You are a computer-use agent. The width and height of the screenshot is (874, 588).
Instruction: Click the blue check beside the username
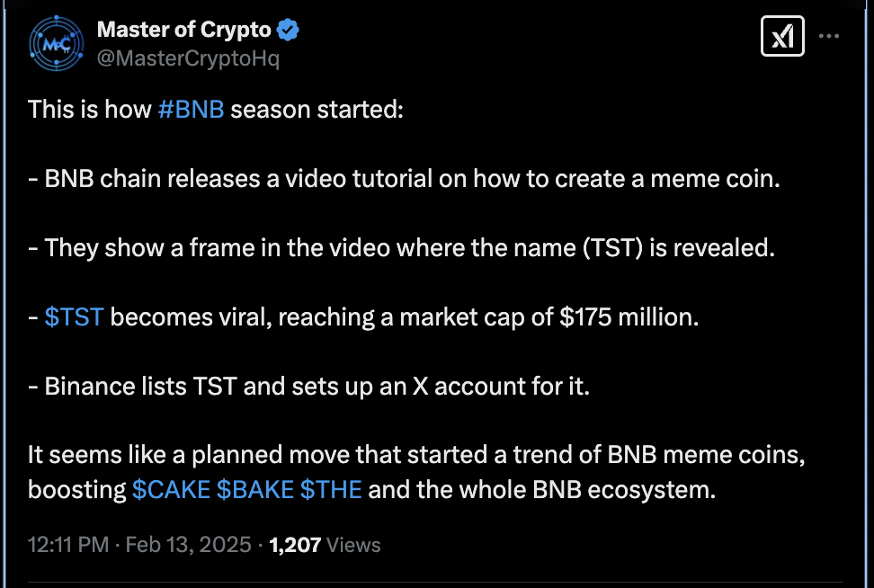click(286, 28)
